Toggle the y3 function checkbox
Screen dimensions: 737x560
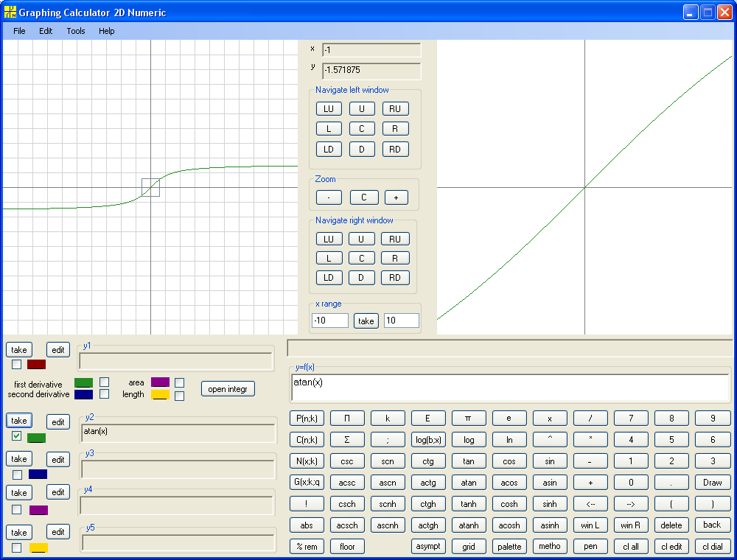click(18, 475)
